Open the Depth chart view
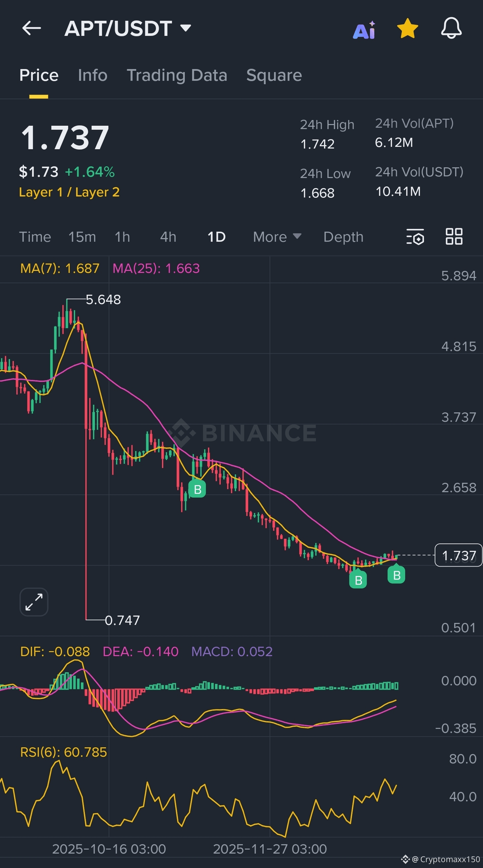 pyautogui.click(x=343, y=237)
